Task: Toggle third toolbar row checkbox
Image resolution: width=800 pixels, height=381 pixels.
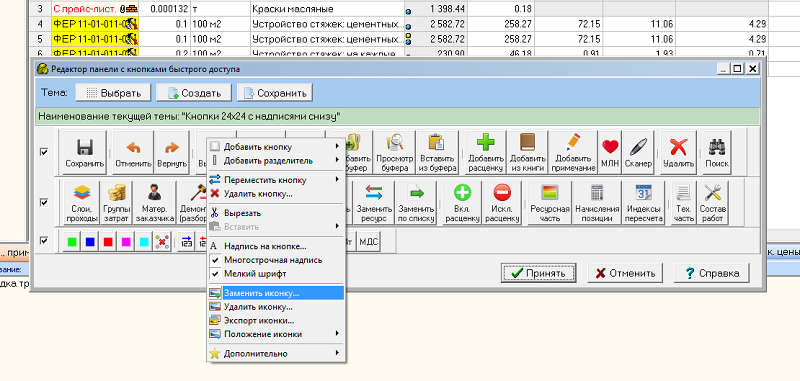Action: pos(44,241)
